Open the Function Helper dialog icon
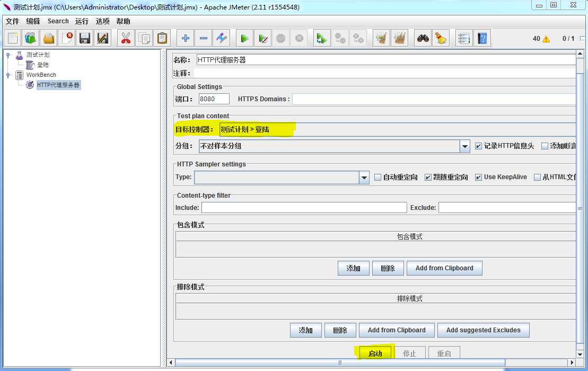Viewport: 588px width, 371px height. 464,38
